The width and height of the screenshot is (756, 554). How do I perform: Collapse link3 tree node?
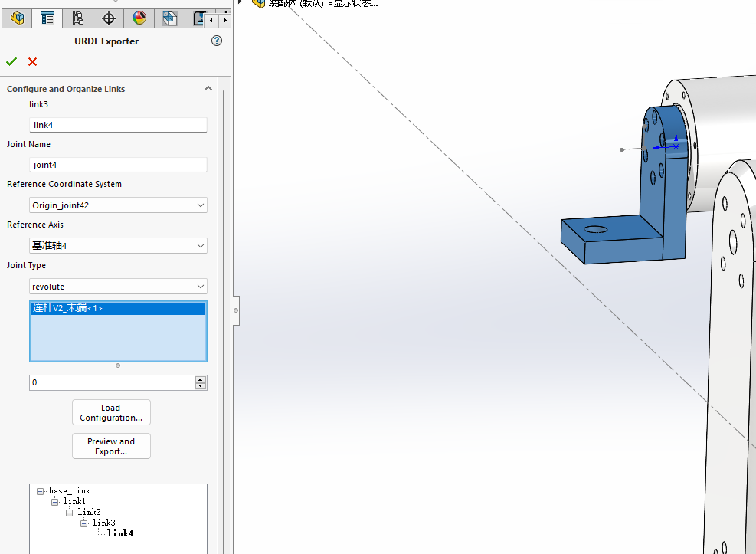(x=83, y=523)
